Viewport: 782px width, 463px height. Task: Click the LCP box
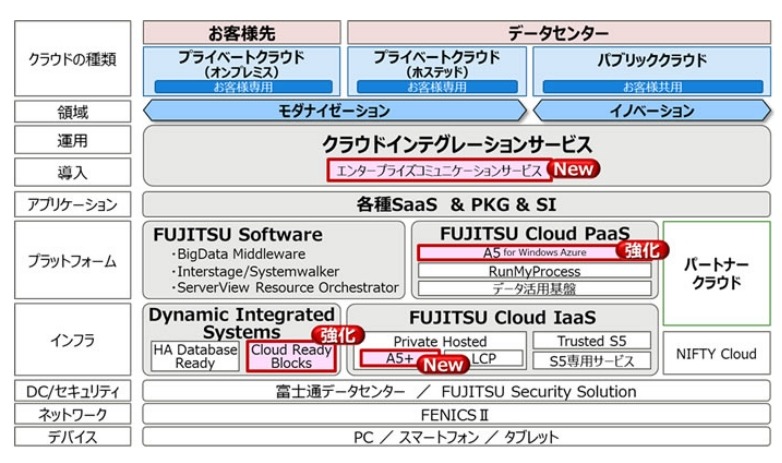pyautogui.click(x=484, y=358)
